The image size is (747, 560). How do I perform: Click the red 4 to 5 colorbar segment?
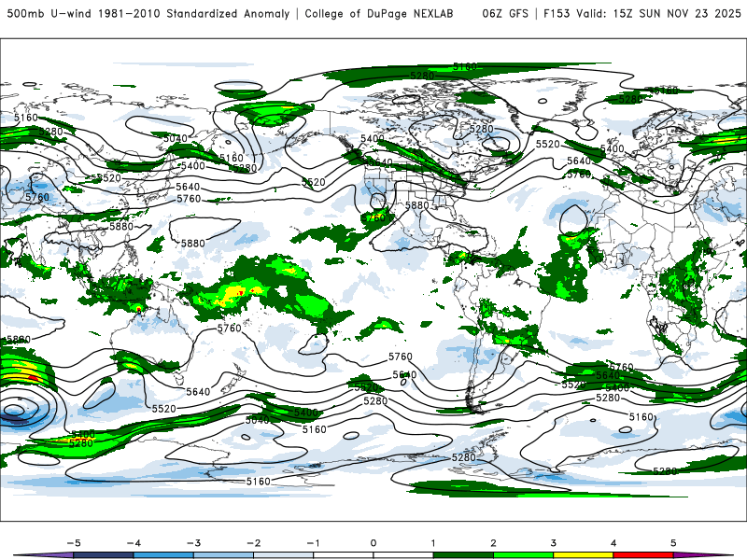643,555
